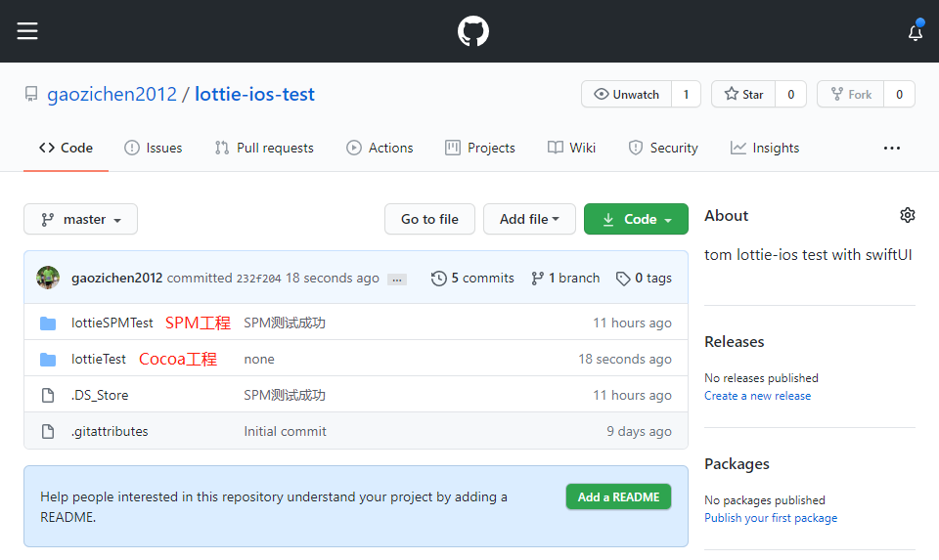Open commit message in .DS_Store row

coord(285,396)
